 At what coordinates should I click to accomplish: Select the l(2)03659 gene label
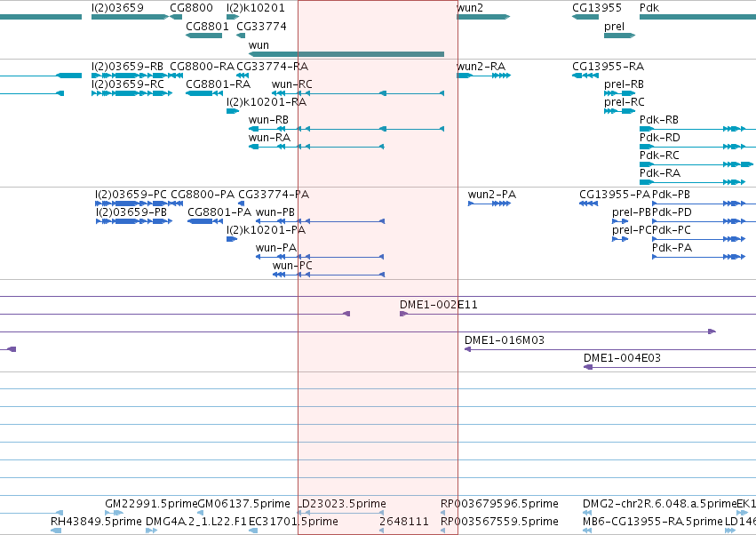click(x=117, y=8)
